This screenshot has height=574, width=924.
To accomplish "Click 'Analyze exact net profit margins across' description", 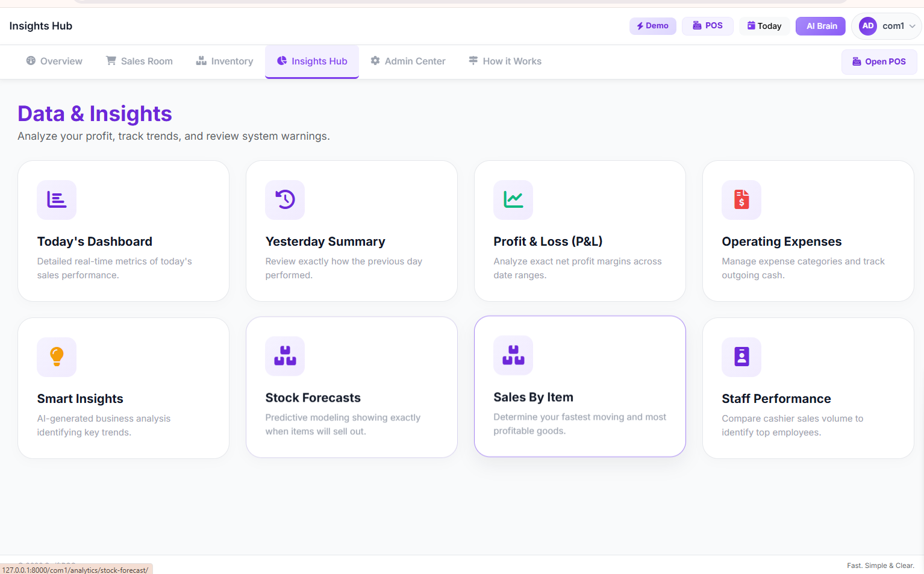I will (x=578, y=261).
